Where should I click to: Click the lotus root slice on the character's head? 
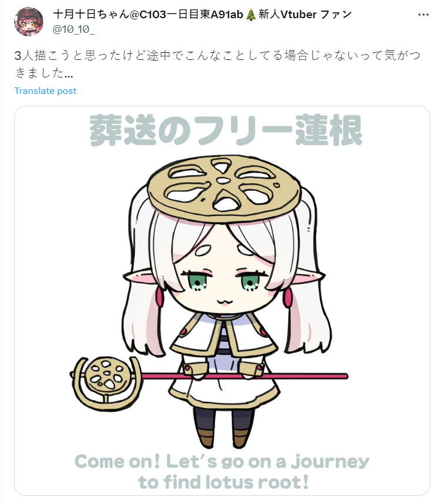(224, 189)
